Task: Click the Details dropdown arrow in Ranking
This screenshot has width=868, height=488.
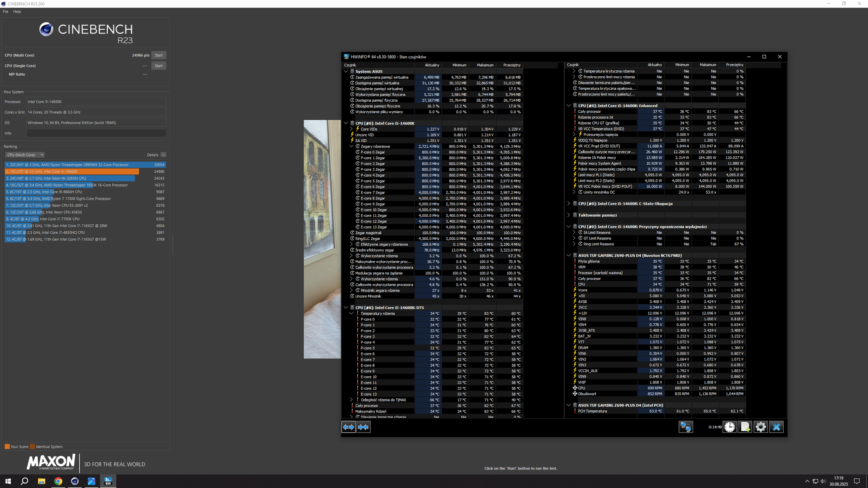Action: click(x=163, y=155)
